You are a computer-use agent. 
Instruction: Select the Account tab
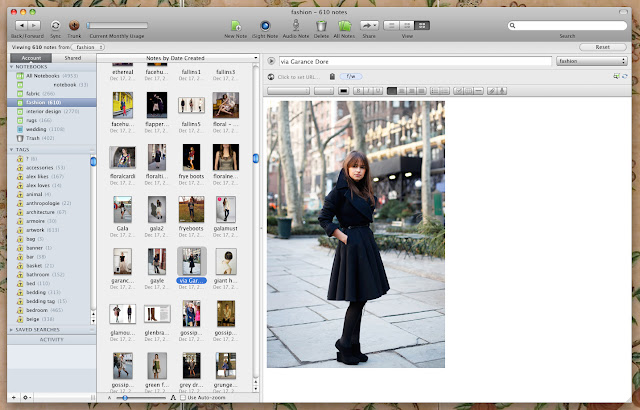[x=29, y=59]
